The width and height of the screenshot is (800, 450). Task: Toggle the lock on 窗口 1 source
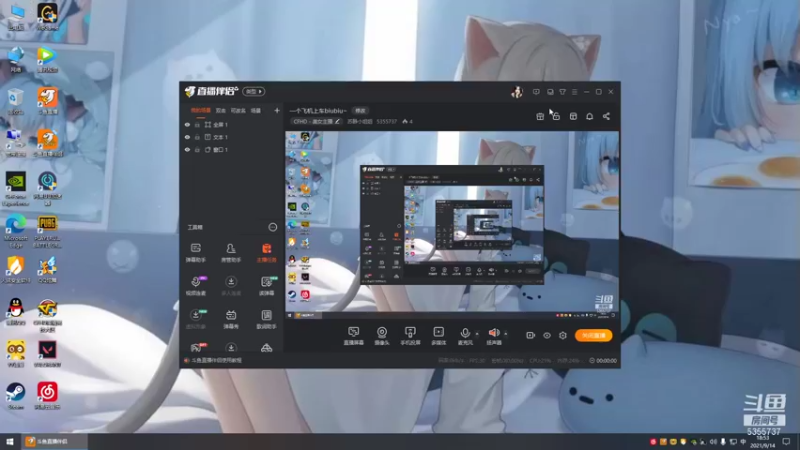(197, 150)
